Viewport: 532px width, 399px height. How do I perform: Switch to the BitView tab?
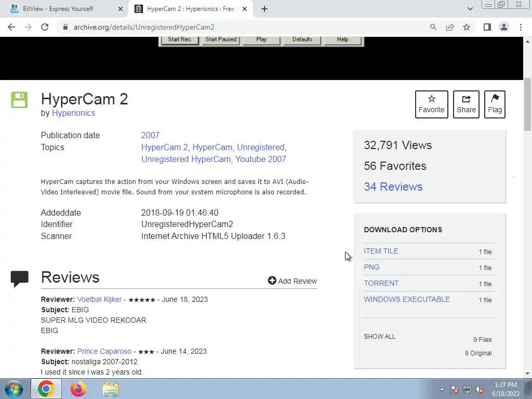click(x=64, y=9)
